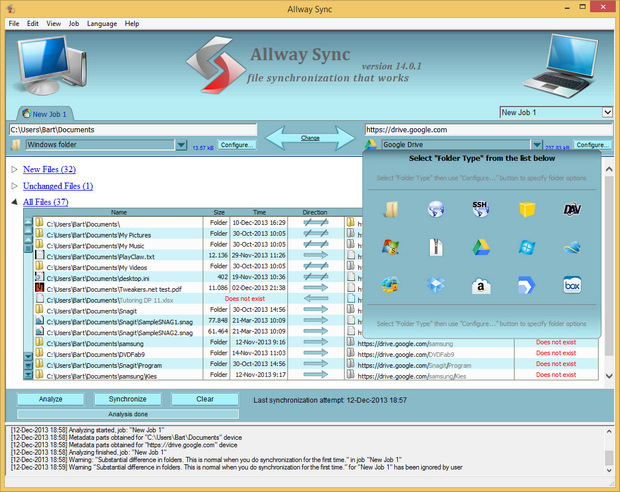Click the Clear button
Viewport: 620px width, 492px height.
pos(205,399)
